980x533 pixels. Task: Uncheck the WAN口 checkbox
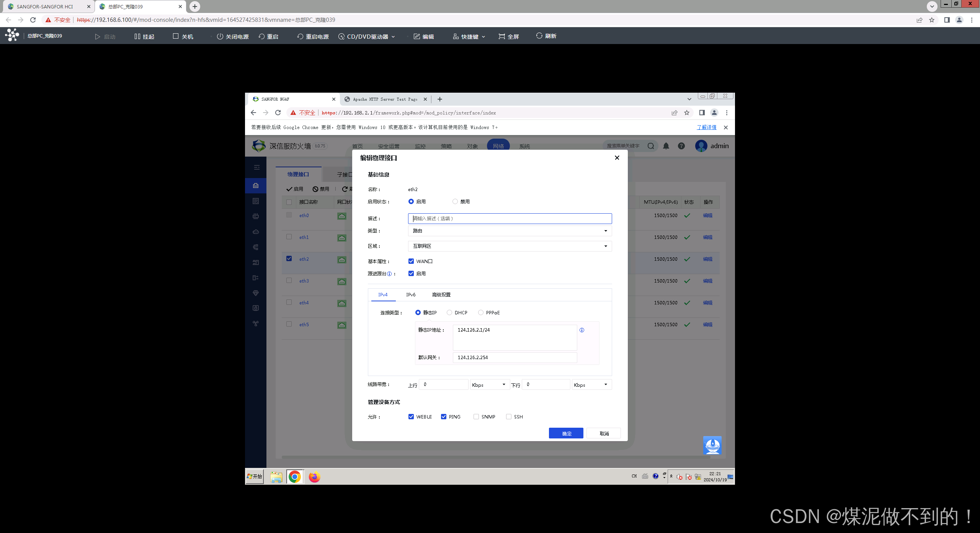(x=411, y=261)
